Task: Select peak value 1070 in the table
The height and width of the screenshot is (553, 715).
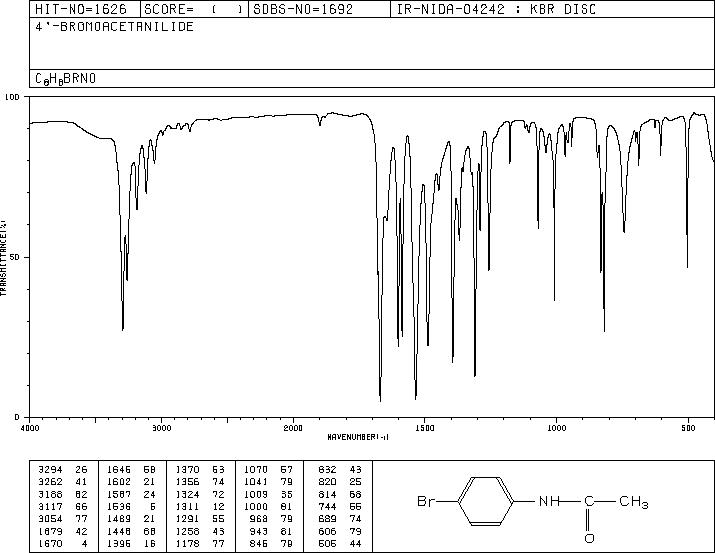Action: pos(256,470)
